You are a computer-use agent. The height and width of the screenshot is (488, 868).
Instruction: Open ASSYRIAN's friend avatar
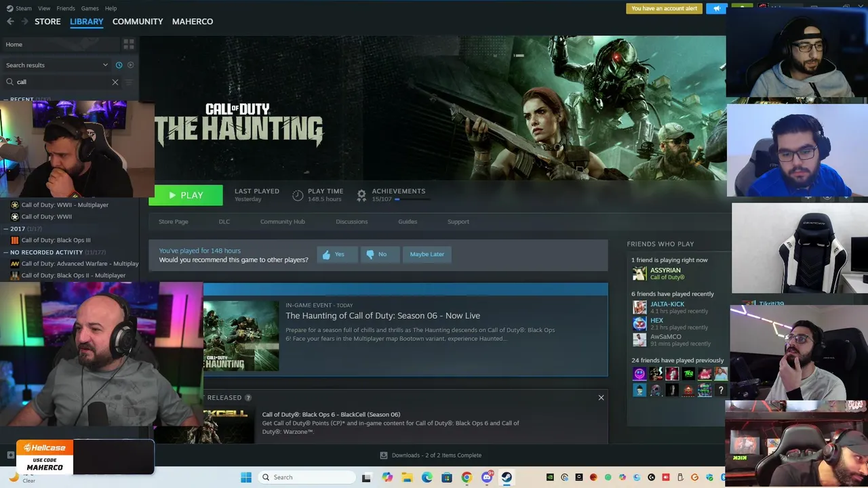tap(639, 273)
